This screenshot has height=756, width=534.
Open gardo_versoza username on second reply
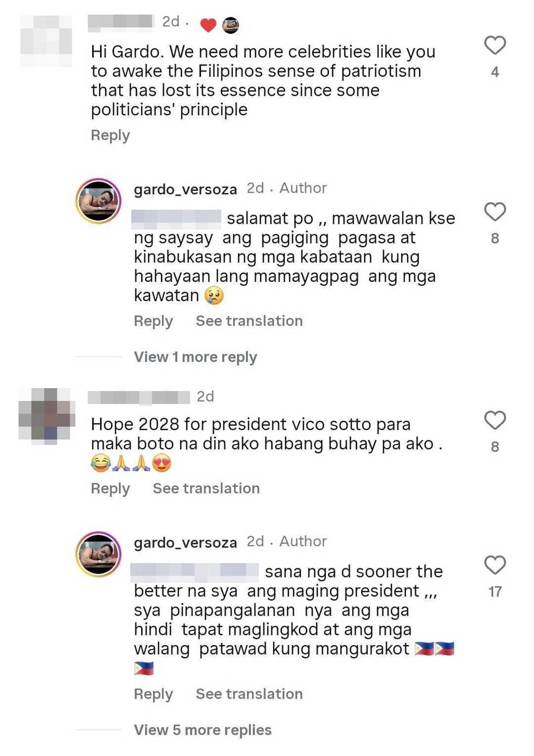185,542
